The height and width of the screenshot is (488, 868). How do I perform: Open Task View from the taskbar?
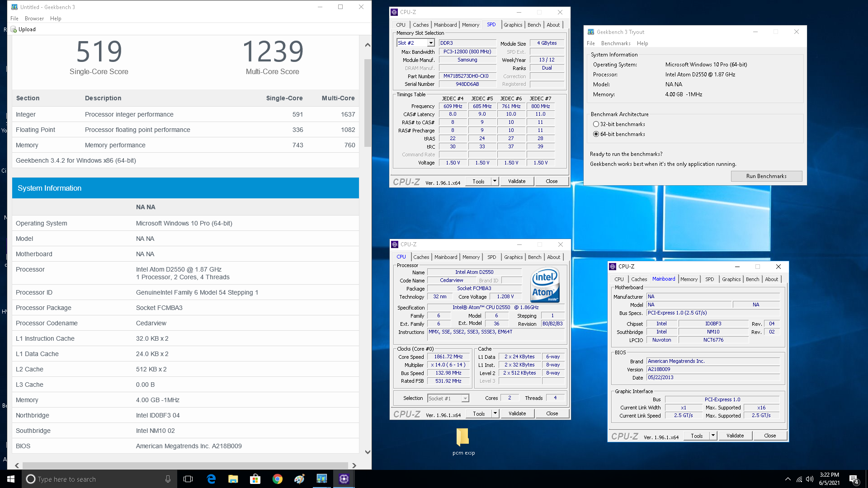188,479
